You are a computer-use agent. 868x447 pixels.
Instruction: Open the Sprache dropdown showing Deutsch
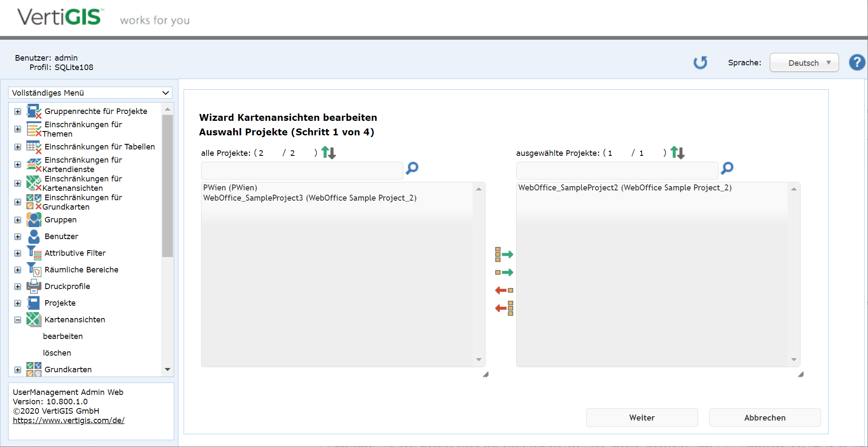(x=804, y=62)
